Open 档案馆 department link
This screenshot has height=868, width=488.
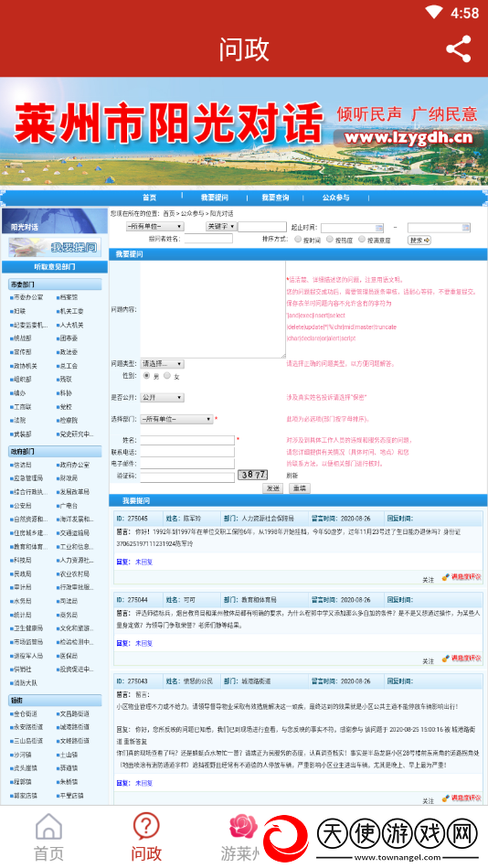69,297
